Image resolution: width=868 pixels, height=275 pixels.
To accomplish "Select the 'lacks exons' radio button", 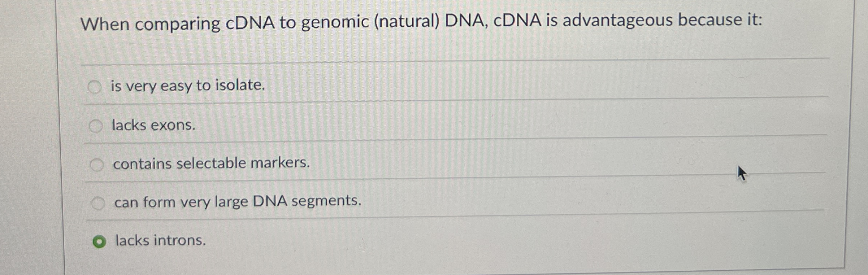I will click(96, 125).
